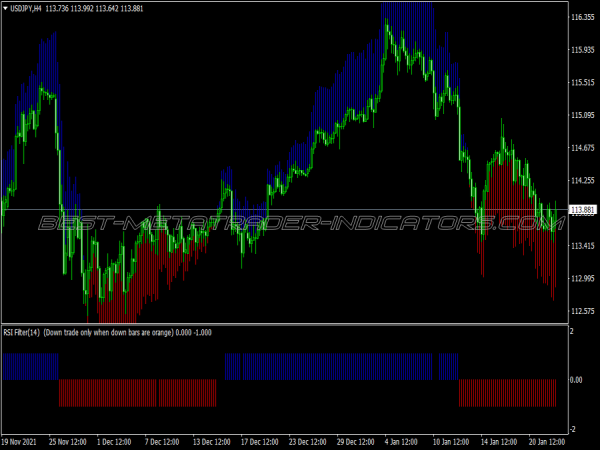
Task: Click the indicator values 0.000 -1.000
Action: pyautogui.click(x=193, y=333)
